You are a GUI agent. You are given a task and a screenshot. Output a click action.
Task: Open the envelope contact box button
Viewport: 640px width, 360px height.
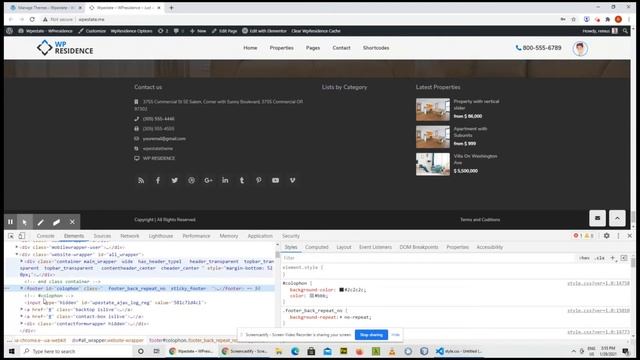pyautogui.click(x=597, y=218)
